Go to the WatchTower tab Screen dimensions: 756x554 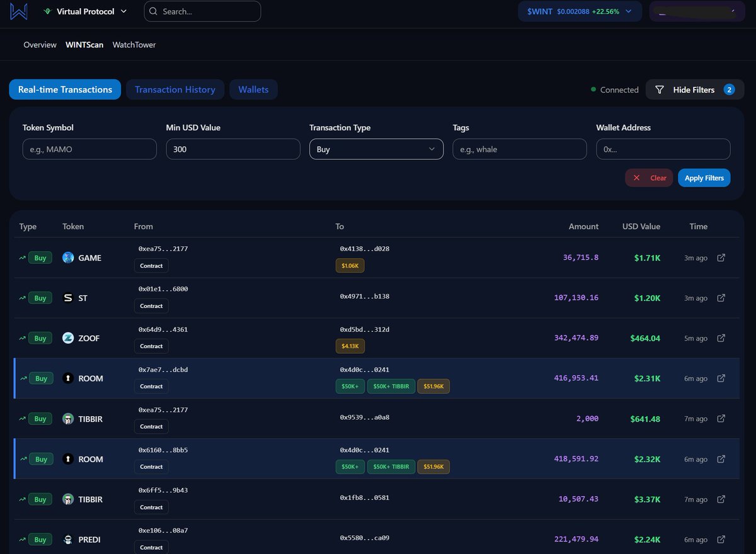click(134, 45)
